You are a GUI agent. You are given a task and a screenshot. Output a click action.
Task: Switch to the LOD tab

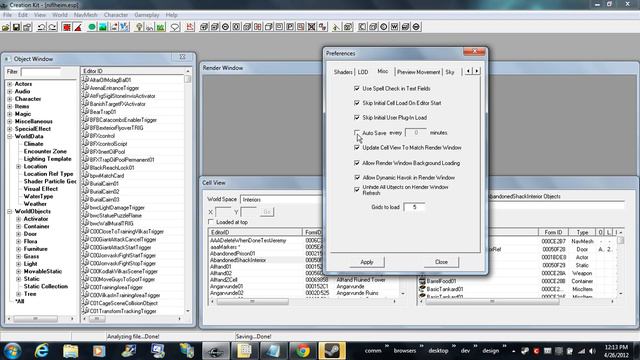click(363, 72)
